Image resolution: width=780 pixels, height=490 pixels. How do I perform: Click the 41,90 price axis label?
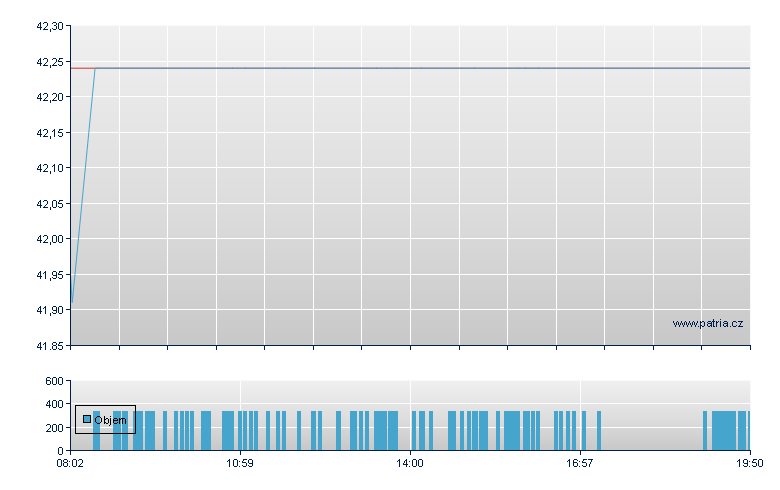click(50, 310)
